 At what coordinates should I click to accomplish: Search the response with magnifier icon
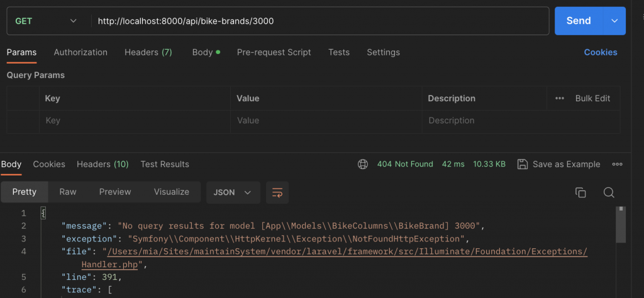(608, 192)
